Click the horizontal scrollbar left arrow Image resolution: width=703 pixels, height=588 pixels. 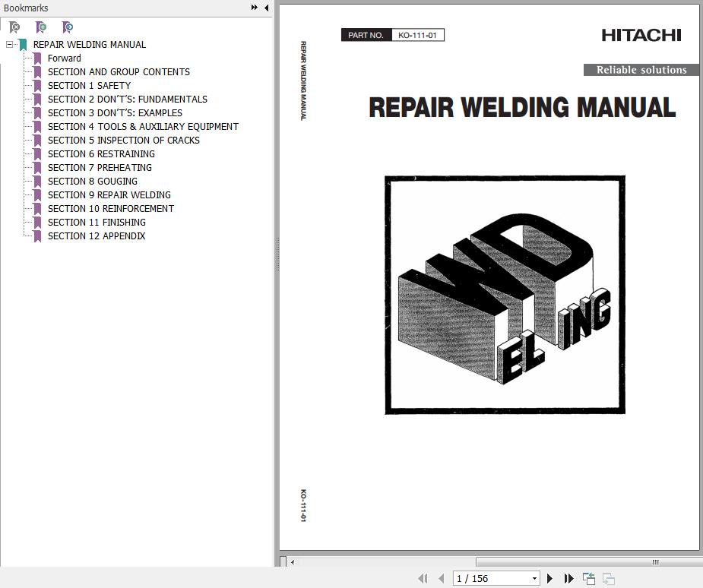coord(293,562)
